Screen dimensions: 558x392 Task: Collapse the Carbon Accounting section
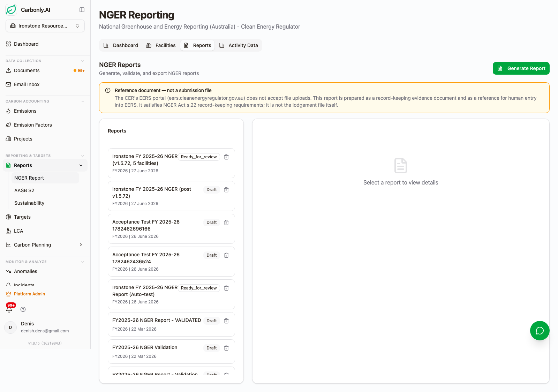click(x=83, y=101)
